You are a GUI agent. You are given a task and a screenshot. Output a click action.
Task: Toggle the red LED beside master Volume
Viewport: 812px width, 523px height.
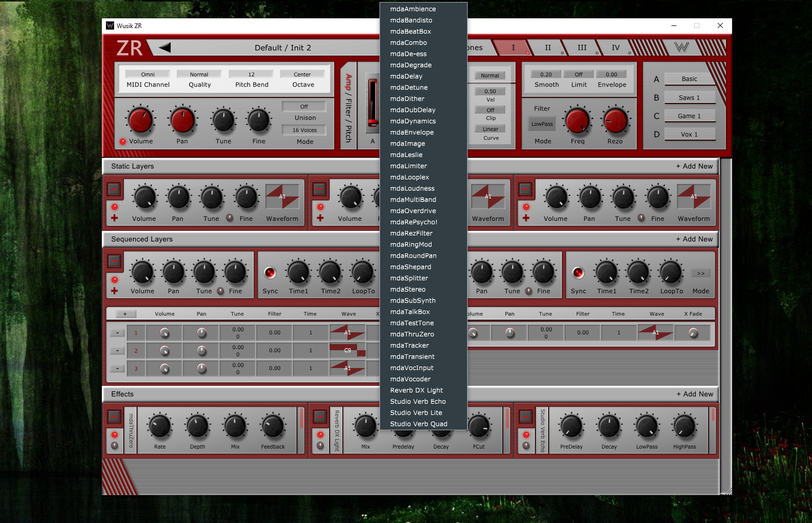[x=123, y=142]
